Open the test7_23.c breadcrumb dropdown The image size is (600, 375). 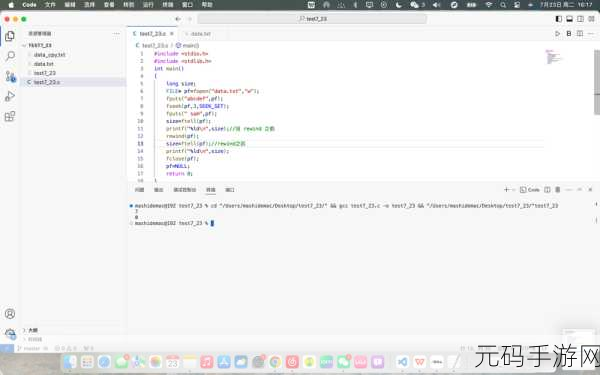click(x=152, y=46)
